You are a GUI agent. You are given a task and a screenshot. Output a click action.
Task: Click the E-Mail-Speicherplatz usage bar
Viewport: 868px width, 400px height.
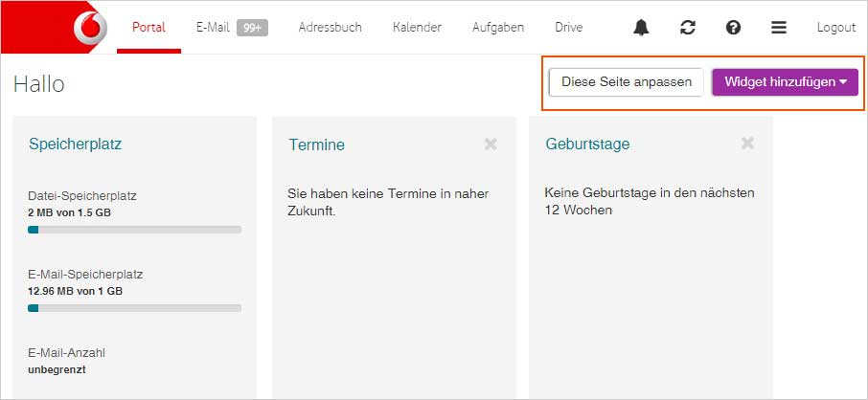(x=134, y=308)
